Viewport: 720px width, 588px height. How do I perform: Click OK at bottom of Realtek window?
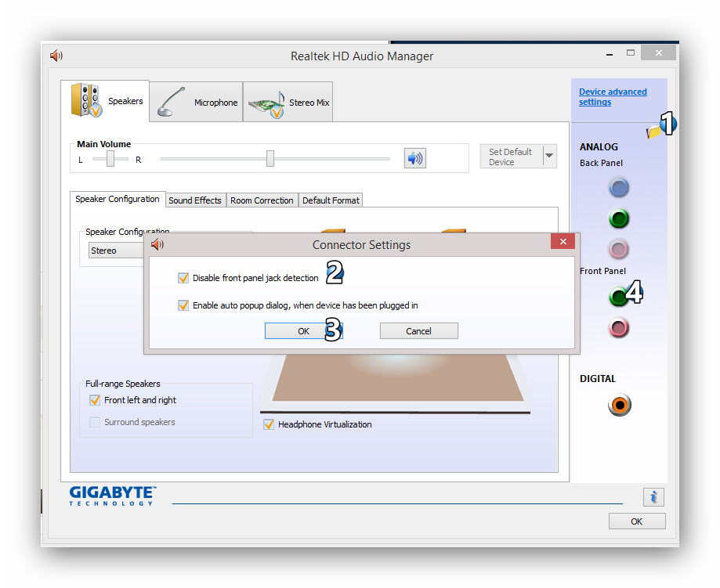(636, 521)
